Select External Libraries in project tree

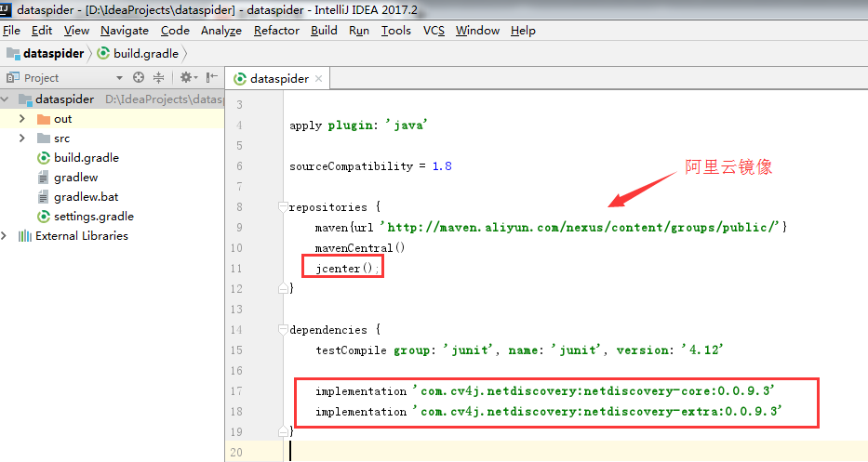click(82, 236)
